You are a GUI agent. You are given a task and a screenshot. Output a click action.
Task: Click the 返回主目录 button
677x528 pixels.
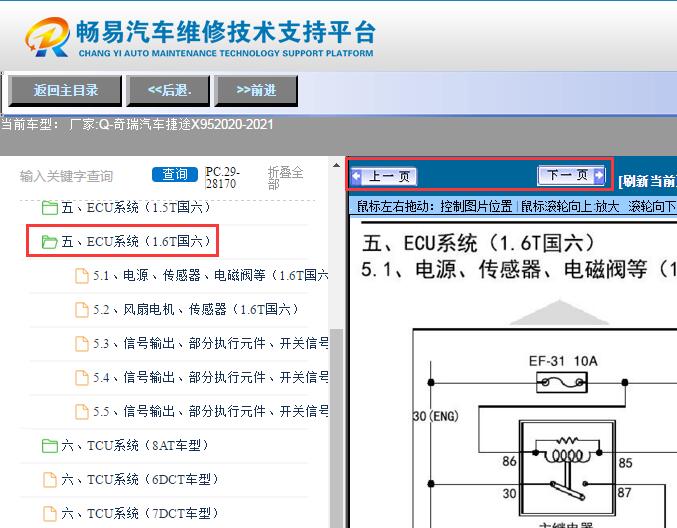tap(65, 91)
